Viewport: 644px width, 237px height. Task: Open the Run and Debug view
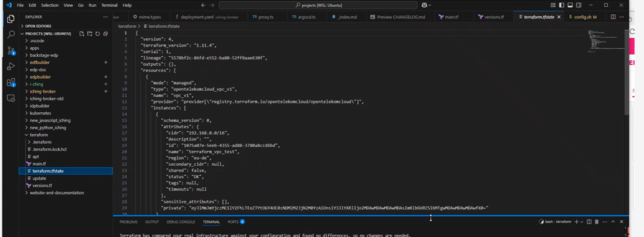coord(11,67)
